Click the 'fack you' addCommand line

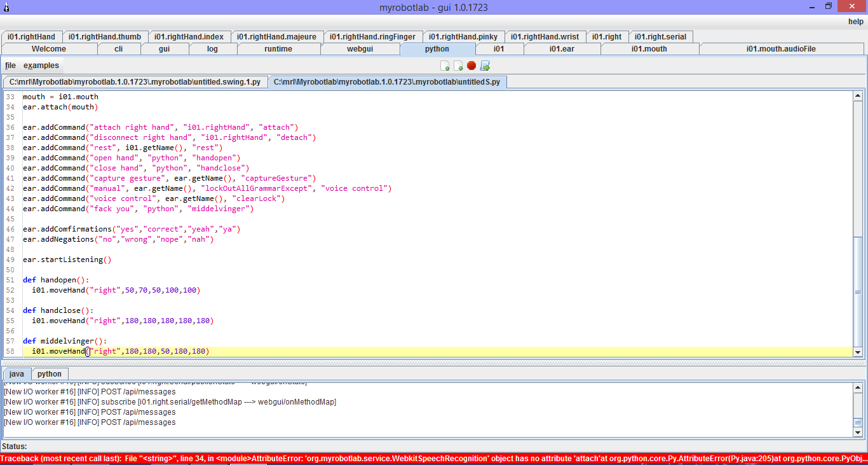tap(138, 209)
